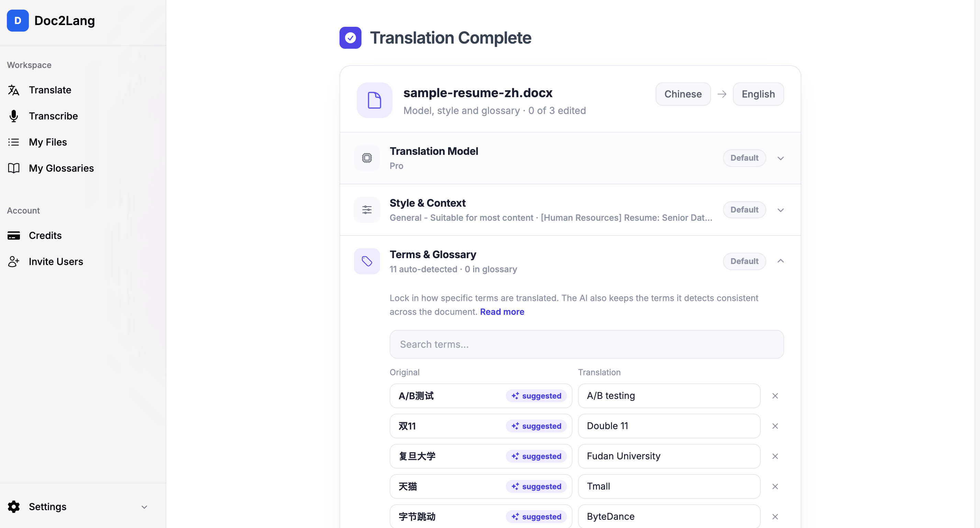
Task: Click the sample-resume-zh.docx file icon
Action: pos(374,100)
